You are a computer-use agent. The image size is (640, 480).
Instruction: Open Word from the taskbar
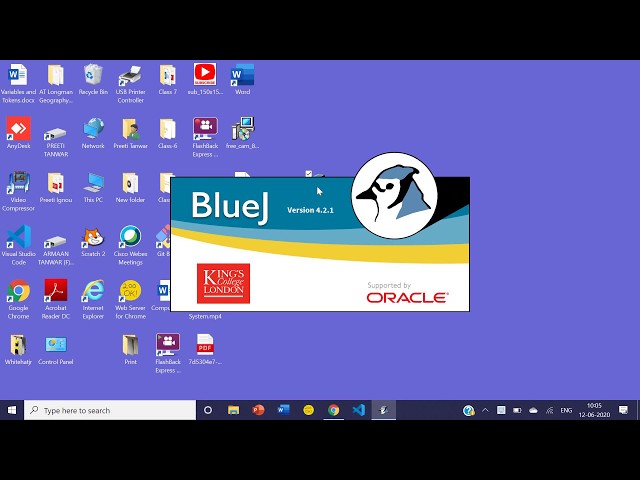pos(284,410)
